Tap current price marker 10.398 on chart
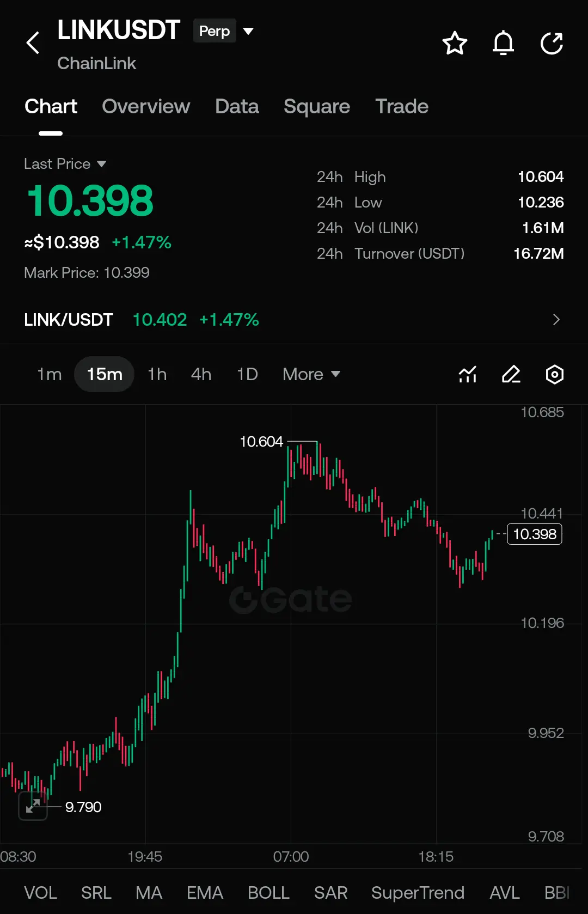This screenshot has width=588, height=914. [535, 534]
